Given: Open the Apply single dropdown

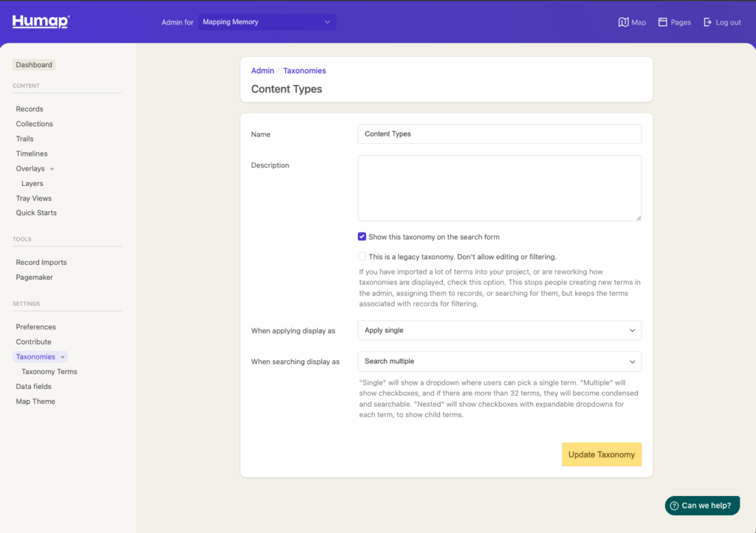Looking at the screenshot, I should coord(499,331).
